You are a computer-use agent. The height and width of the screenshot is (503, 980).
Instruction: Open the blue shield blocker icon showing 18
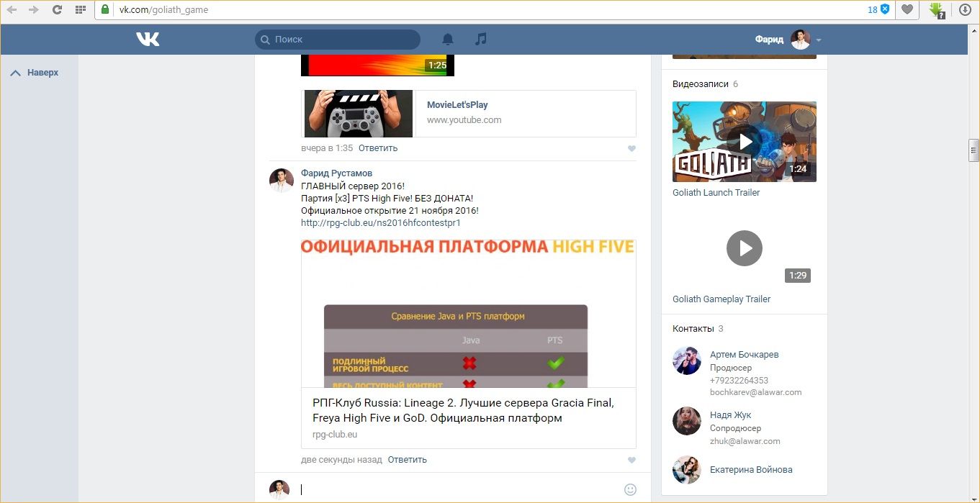click(885, 9)
